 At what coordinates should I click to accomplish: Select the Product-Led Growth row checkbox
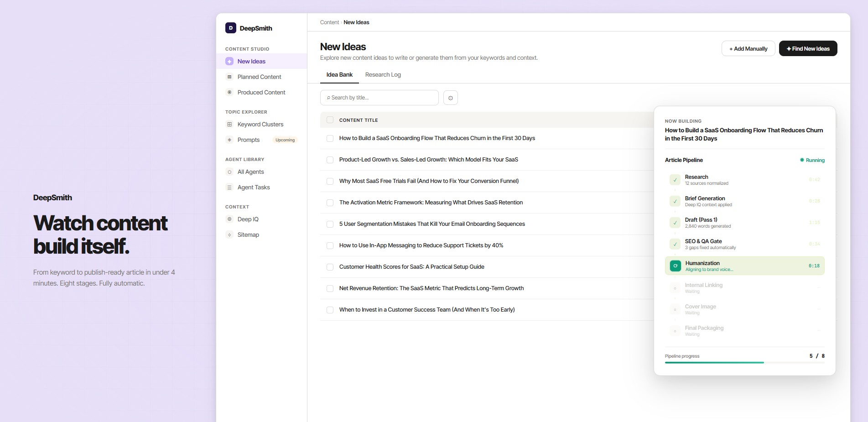(330, 160)
